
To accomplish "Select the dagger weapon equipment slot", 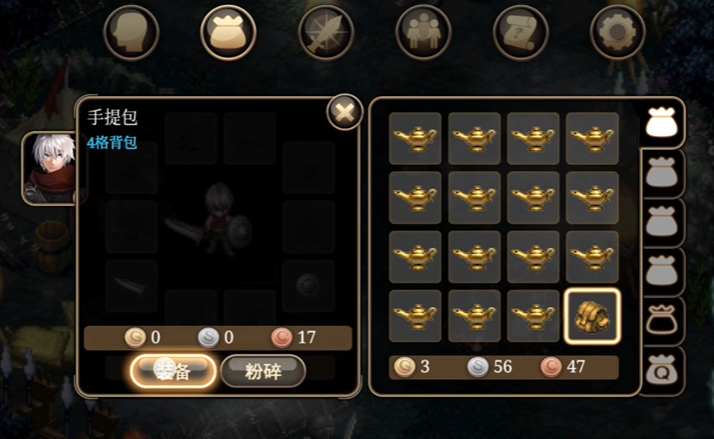I will [x=132, y=286].
